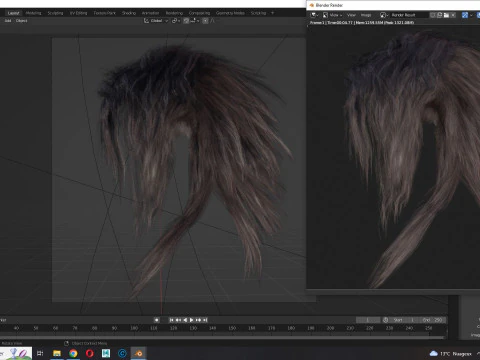480x360 pixels.
Task: Switch to the Shading workspace tab
Action: 129,13
